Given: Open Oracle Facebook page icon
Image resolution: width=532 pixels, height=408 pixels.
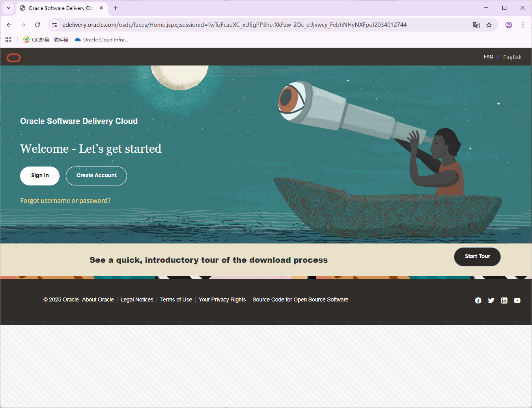Looking at the screenshot, I should click(478, 301).
